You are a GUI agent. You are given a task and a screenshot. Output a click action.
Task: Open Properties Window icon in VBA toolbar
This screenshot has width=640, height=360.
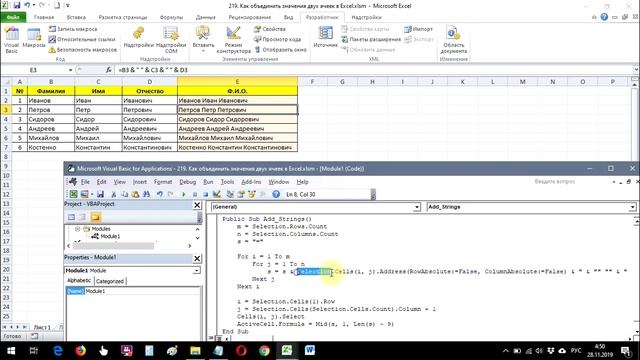pos(241,194)
